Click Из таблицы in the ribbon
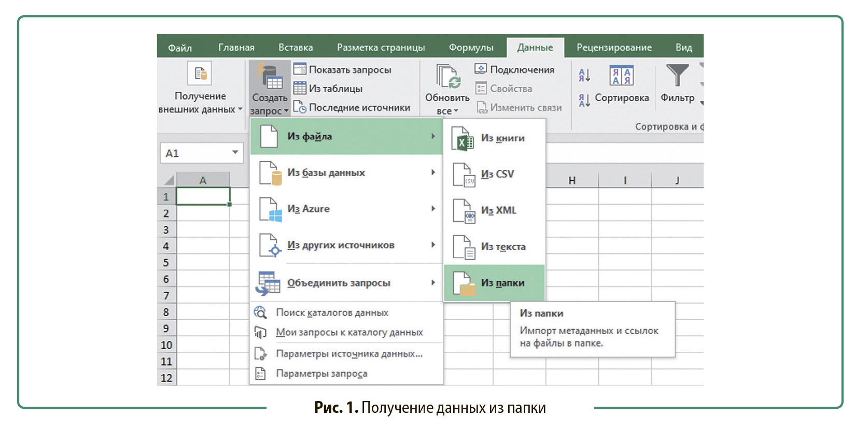The width and height of the screenshot is (868, 430). (328, 89)
